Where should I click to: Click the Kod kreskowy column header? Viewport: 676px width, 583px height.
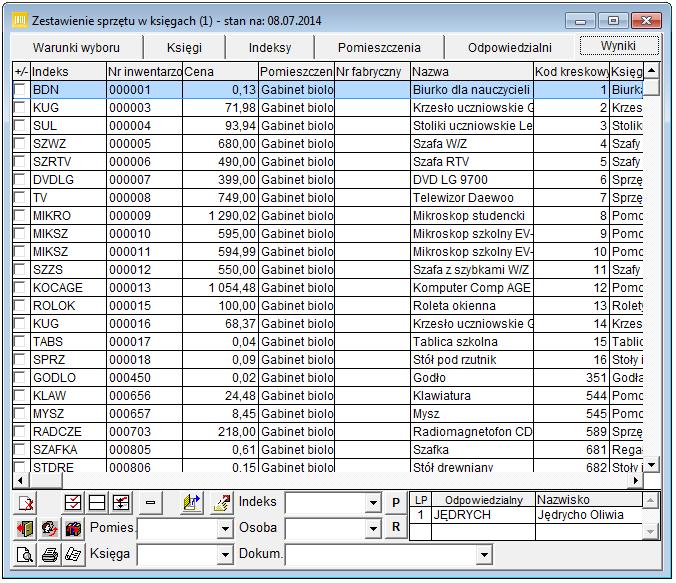tap(571, 72)
